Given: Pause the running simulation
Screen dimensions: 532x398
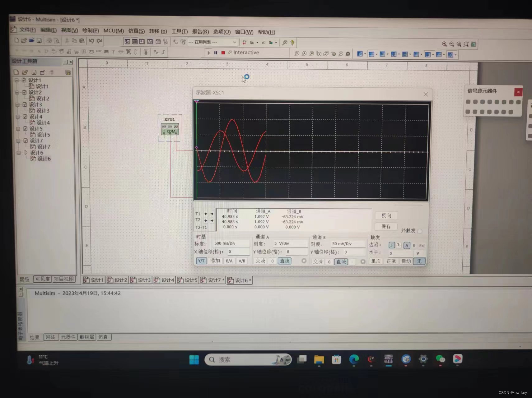Looking at the screenshot, I should (x=216, y=53).
